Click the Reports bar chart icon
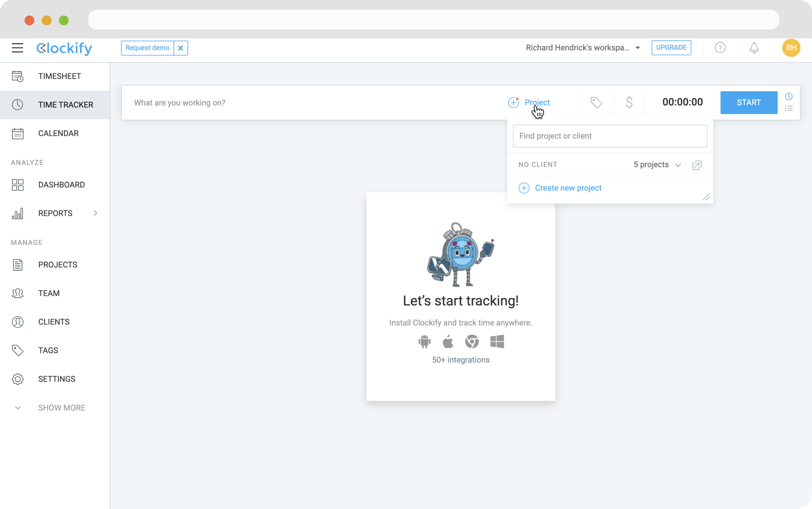Image resolution: width=812 pixels, height=509 pixels. 18,213
